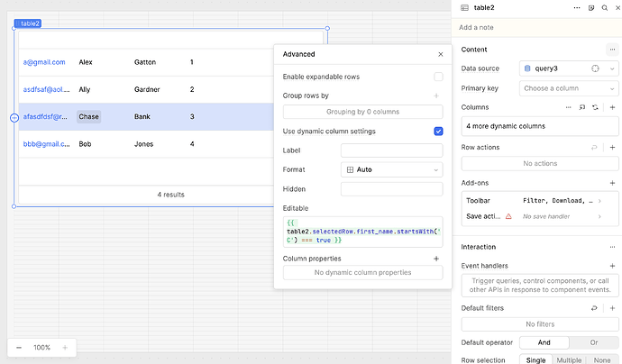Set Row selection to Multiple
The height and width of the screenshot is (364, 622).
point(569,359)
